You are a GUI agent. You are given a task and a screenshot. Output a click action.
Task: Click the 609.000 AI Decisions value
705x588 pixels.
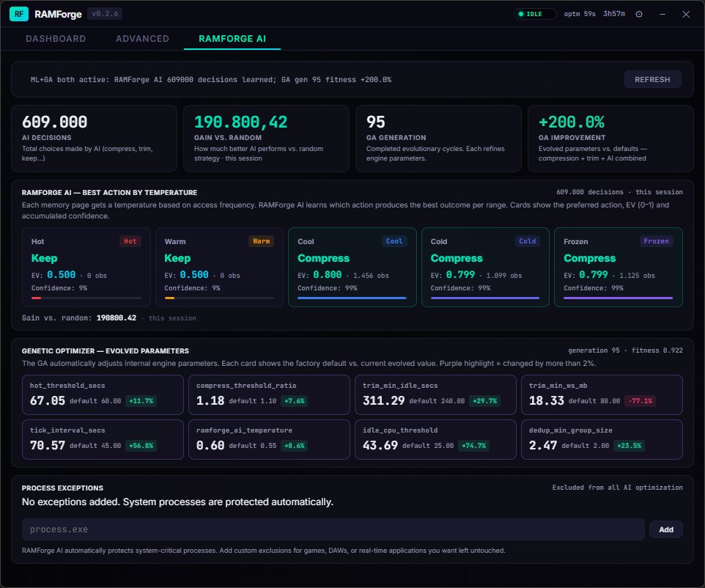point(54,122)
